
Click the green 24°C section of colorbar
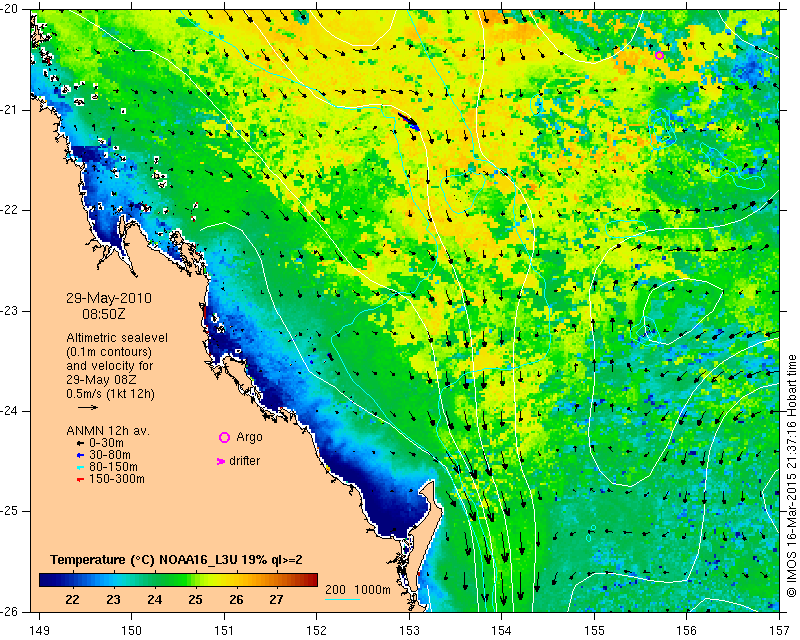click(155, 580)
